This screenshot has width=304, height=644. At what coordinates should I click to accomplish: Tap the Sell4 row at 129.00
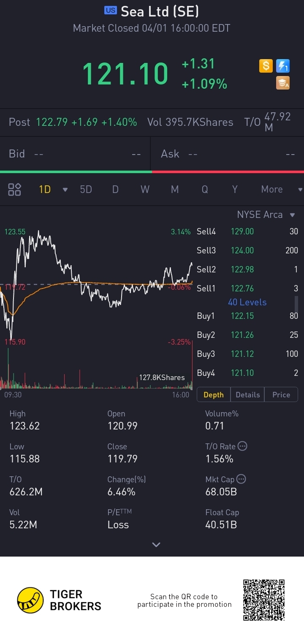coord(247,231)
